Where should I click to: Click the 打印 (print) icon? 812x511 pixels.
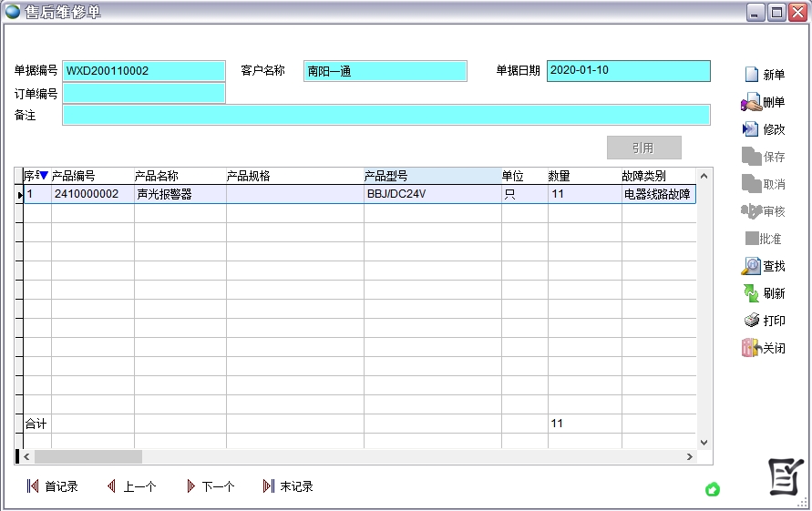(751, 321)
